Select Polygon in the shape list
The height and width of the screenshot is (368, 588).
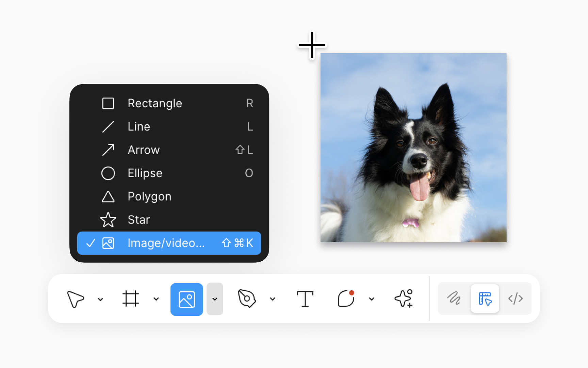click(149, 196)
